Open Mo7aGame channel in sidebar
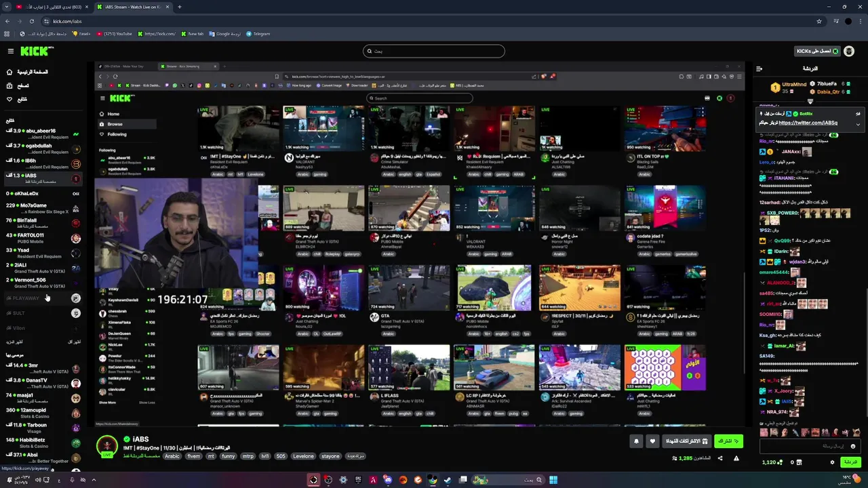This screenshot has width=868, height=488. click(42, 208)
